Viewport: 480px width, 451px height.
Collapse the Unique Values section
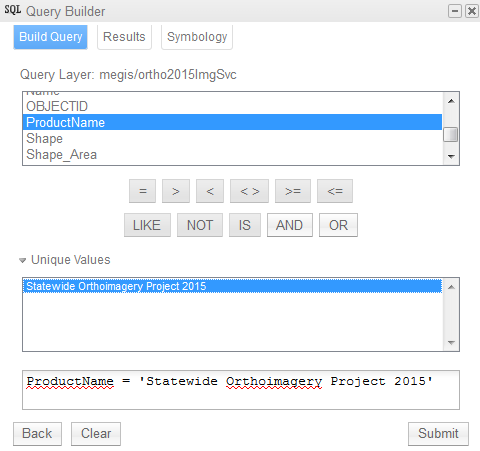point(23,260)
